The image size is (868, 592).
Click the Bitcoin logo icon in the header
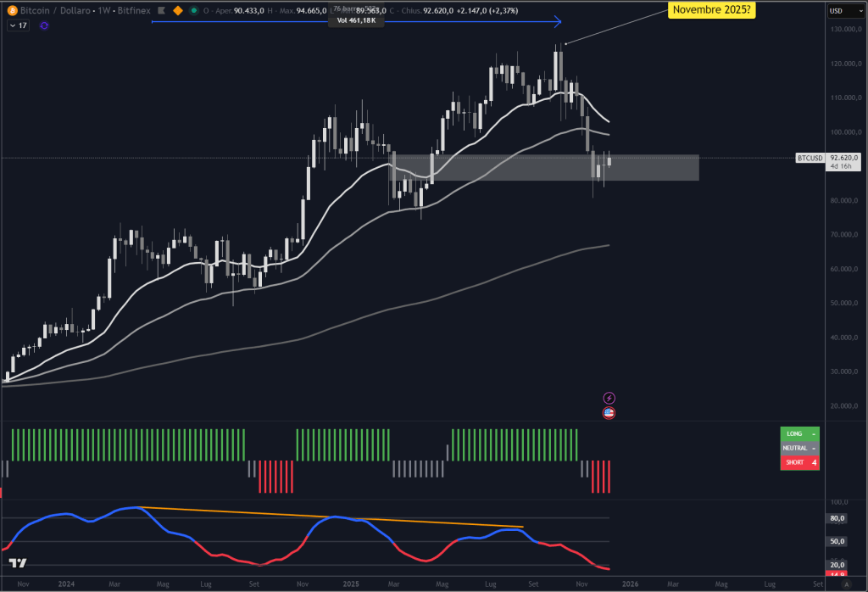tap(13, 10)
